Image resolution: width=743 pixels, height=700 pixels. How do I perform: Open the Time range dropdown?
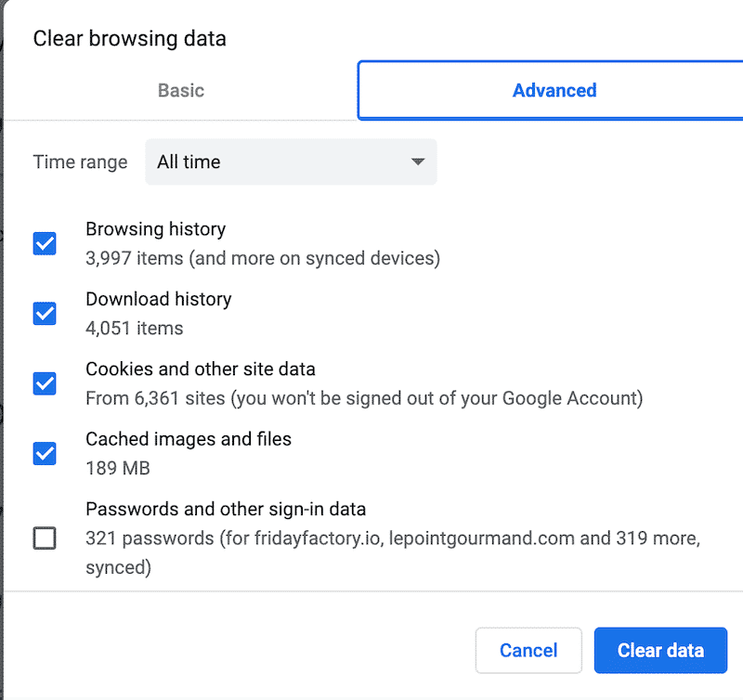click(x=291, y=162)
